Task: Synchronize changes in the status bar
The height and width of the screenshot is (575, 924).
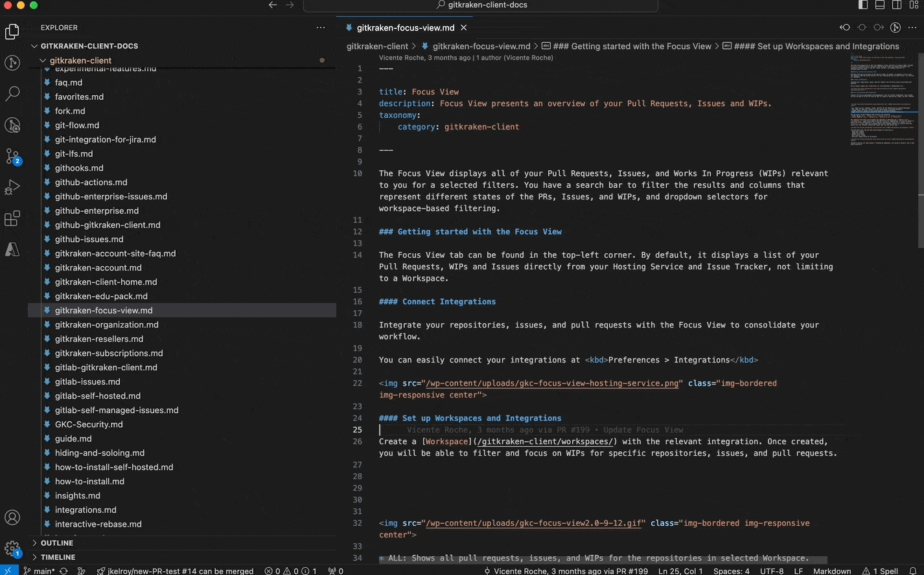Action: click(x=64, y=571)
